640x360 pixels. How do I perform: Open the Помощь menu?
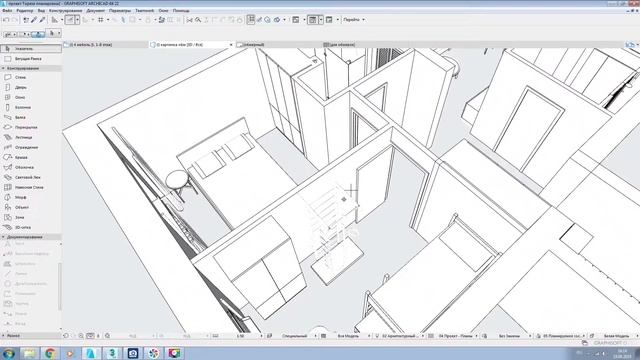[x=181, y=11]
